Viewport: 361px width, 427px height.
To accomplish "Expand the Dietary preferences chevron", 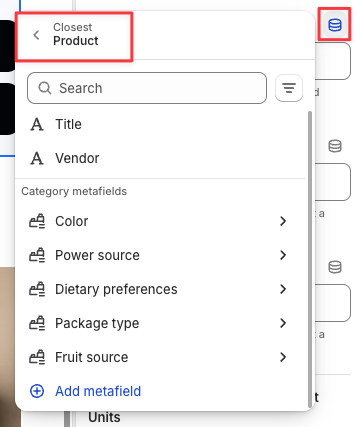I will pyautogui.click(x=283, y=289).
